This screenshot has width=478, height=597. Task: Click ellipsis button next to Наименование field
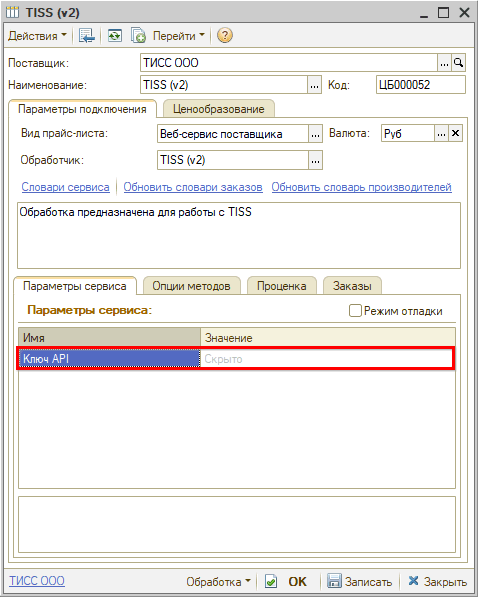tap(314, 85)
